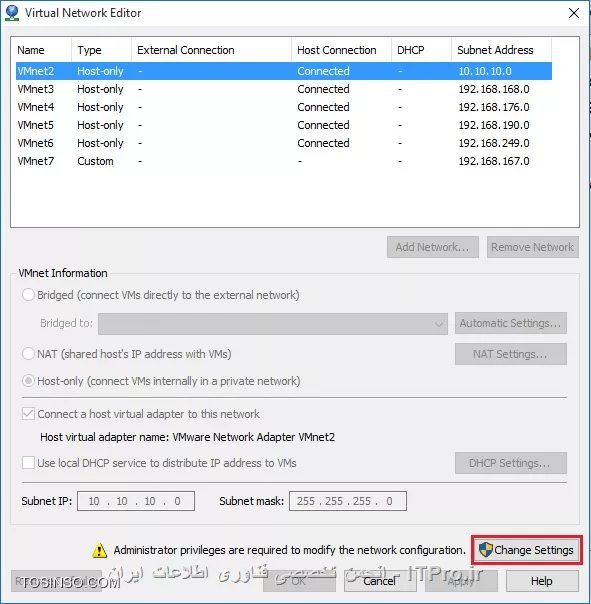Select the VMnet7 row
The width and height of the screenshot is (591, 604).
coord(284,161)
